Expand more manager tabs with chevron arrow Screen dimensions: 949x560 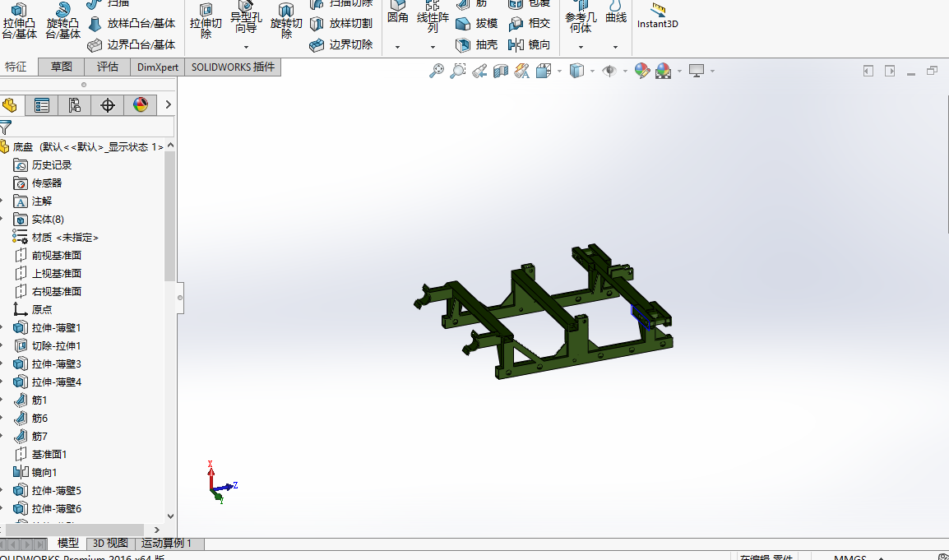pyautogui.click(x=169, y=104)
